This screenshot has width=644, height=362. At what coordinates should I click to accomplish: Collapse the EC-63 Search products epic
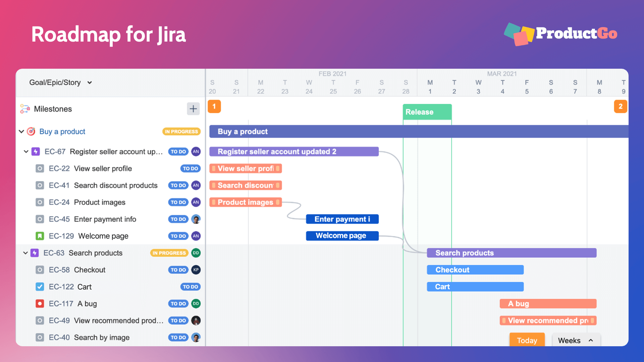[x=25, y=253]
